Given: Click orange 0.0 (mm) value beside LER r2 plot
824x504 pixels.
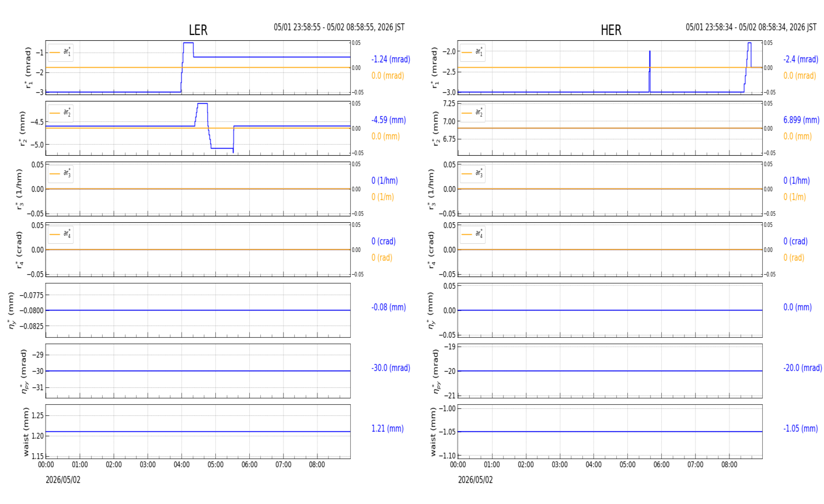Looking at the screenshot, I should point(386,136).
